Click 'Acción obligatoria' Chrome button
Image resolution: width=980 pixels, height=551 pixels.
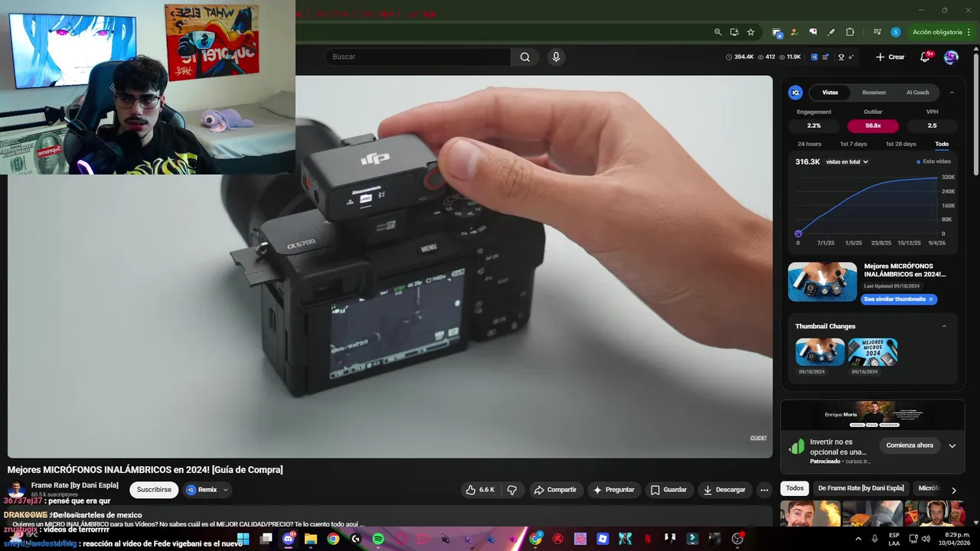(x=937, y=32)
